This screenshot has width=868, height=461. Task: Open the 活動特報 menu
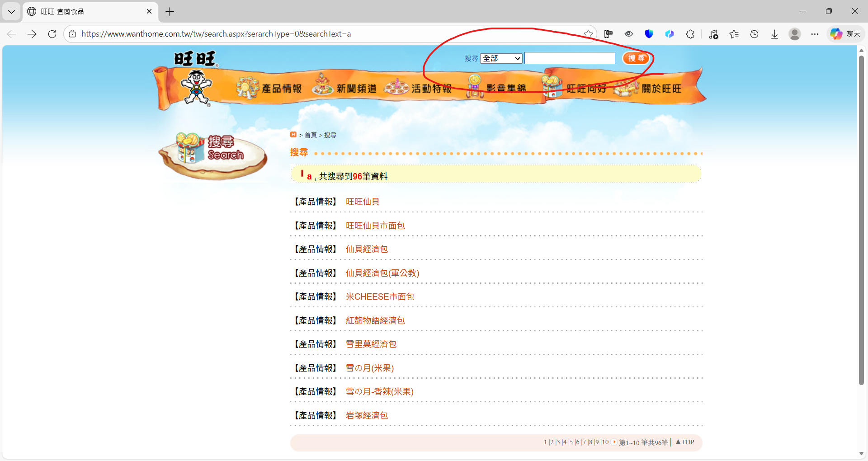pos(419,87)
